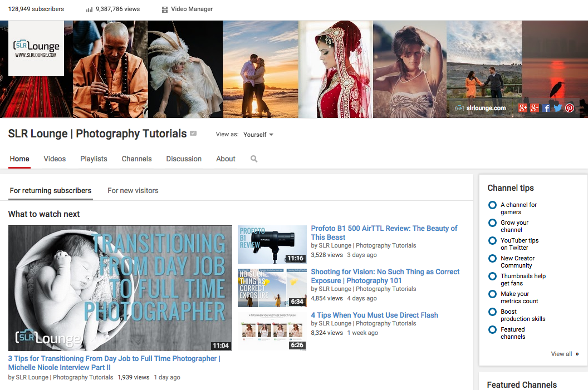Image resolution: width=588 pixels, height=390 pixels.
Task: Click the '11:04' duration badge
Action: [220, 346]
